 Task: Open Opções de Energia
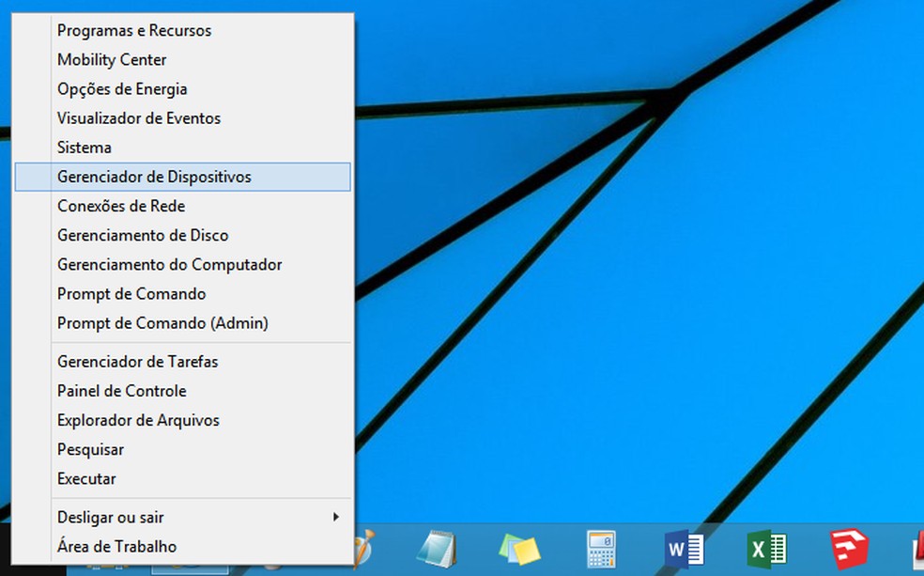coord(183,89)
